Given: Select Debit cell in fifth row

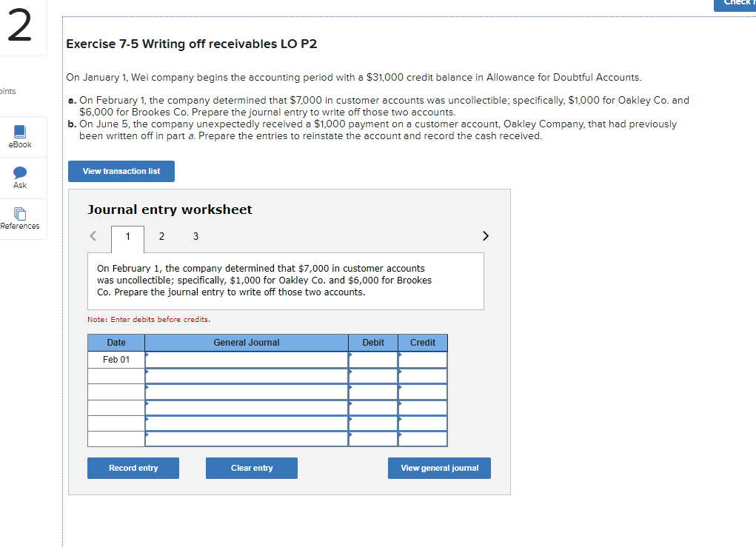Looking at the screenshot, I should click(373, 423).
